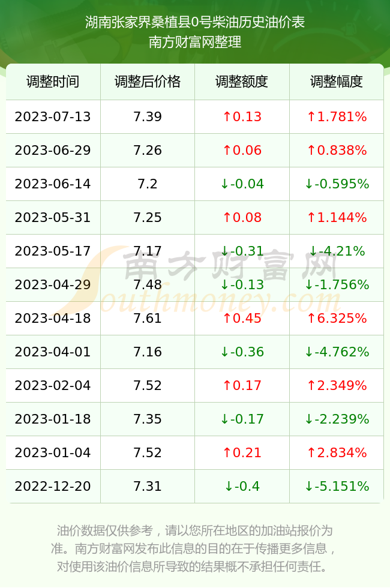Click the red up-arrow 0.13 value
The width and height of the screenshot is (390, 588).
pyautogui.click(x=242, y=116)
